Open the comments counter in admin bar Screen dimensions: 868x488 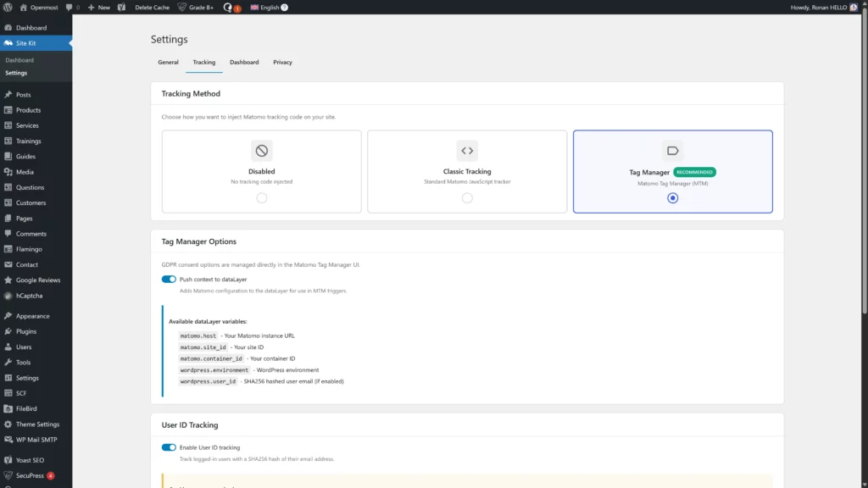point(73,6)
